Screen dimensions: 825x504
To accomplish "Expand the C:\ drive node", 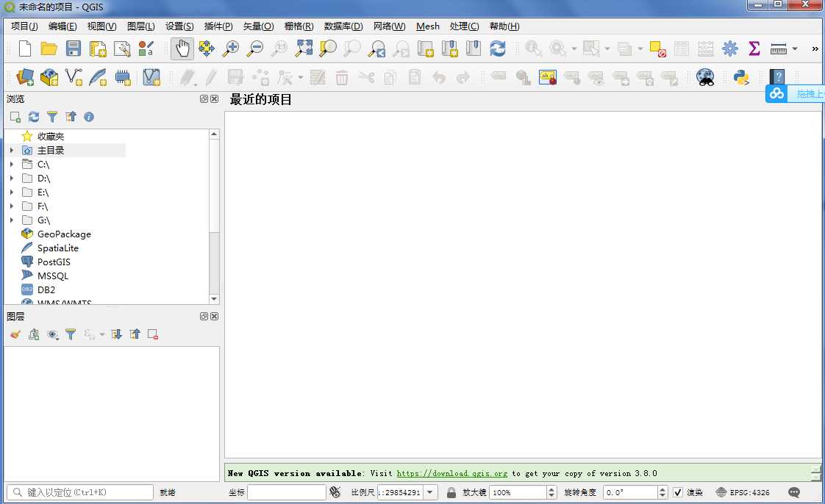I will click(12, 164).
